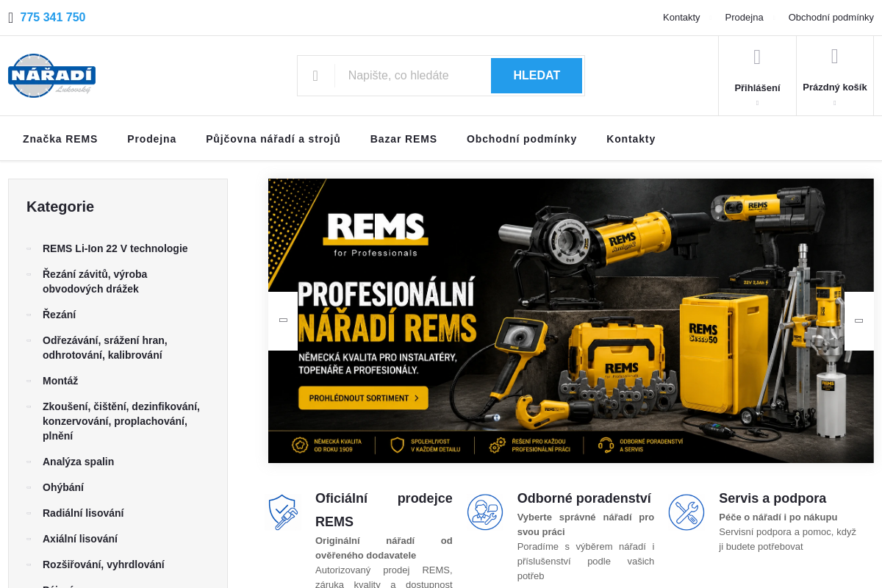Expand arrow beside REMS Li-Ion 22 V technologie

click(x=29, y=248)
